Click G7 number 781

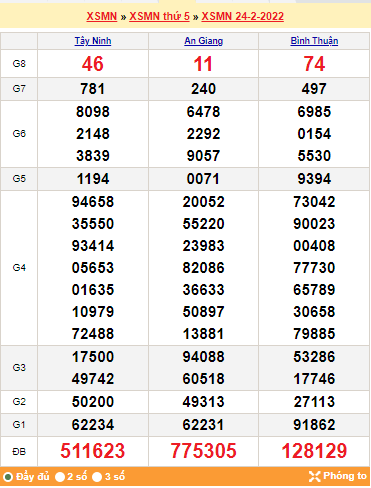(93, 89)
